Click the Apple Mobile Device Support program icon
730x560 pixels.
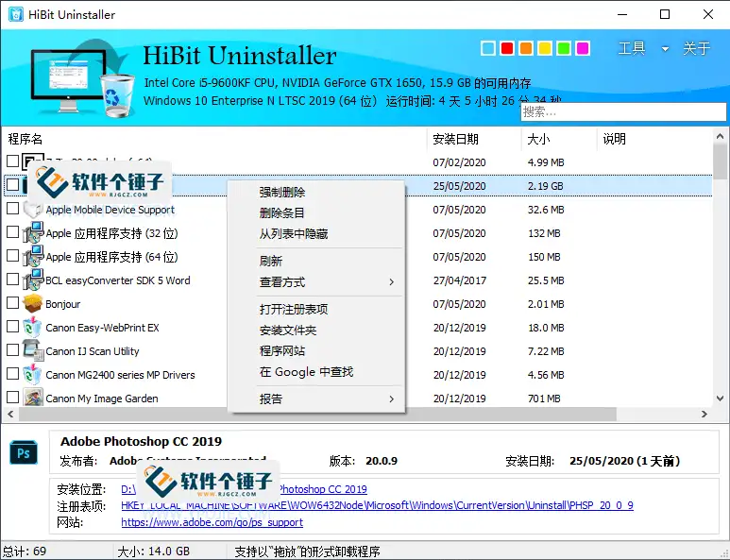(x=33, y=210)
